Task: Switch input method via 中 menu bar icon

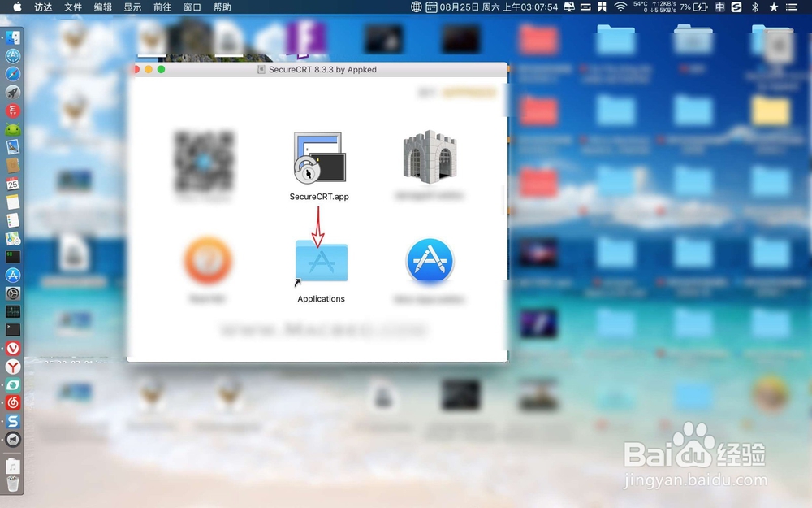Action: [719, 7]
